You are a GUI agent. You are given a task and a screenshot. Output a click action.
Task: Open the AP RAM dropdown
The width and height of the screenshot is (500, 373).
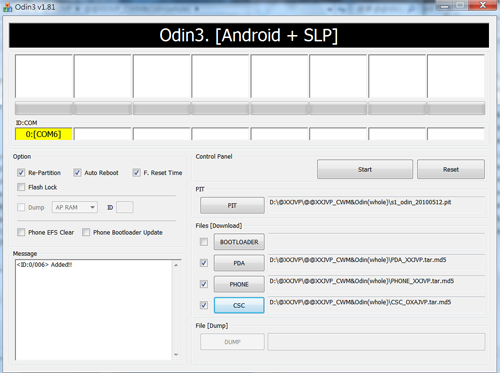(x=75, y=207)
